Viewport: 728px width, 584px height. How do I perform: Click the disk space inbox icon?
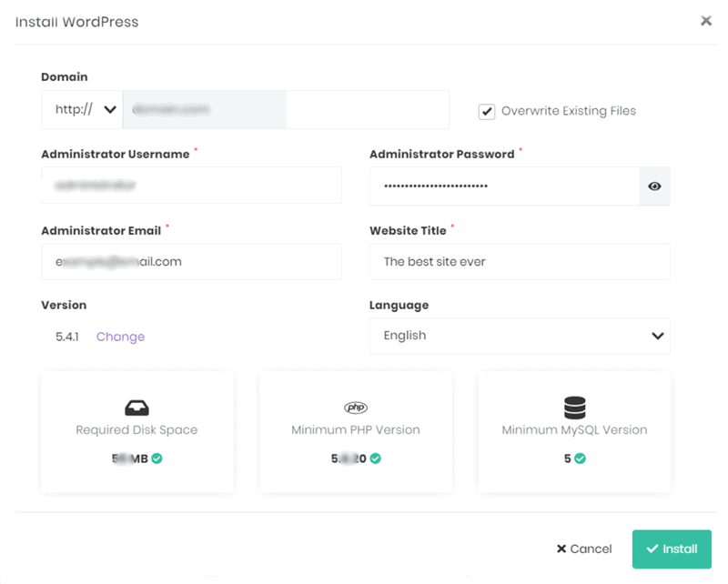click(137, 408)
